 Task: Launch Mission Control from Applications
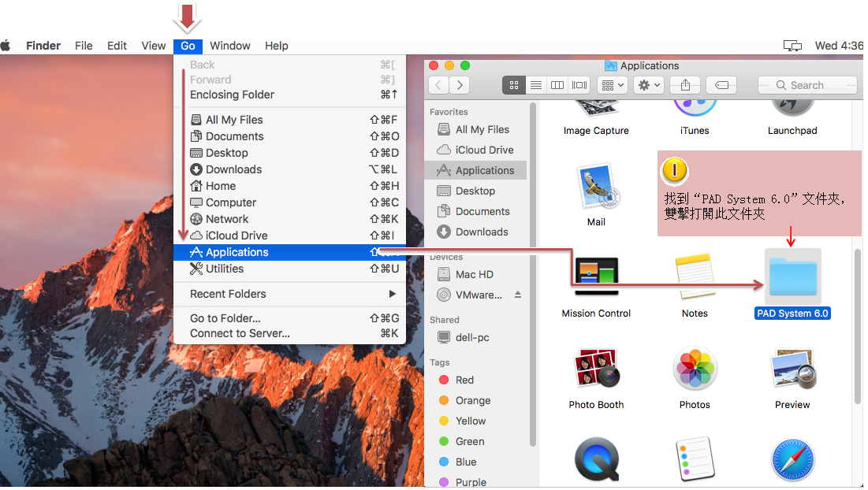[x=596, y=276]
